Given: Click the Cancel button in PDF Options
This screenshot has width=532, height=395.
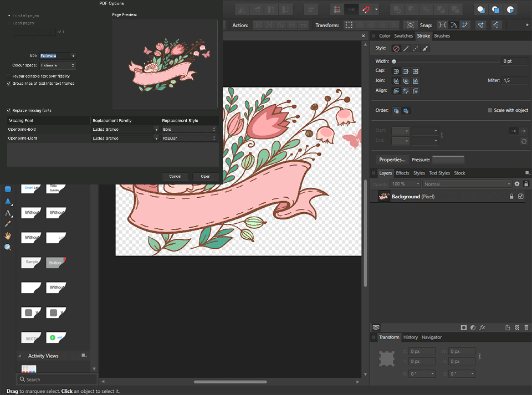Looking at the screenshot, I should coord(175,176).
